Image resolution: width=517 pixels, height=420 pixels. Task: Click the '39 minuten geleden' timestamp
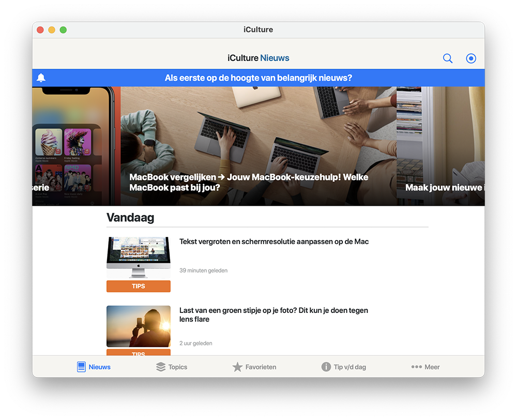[203, 271]
